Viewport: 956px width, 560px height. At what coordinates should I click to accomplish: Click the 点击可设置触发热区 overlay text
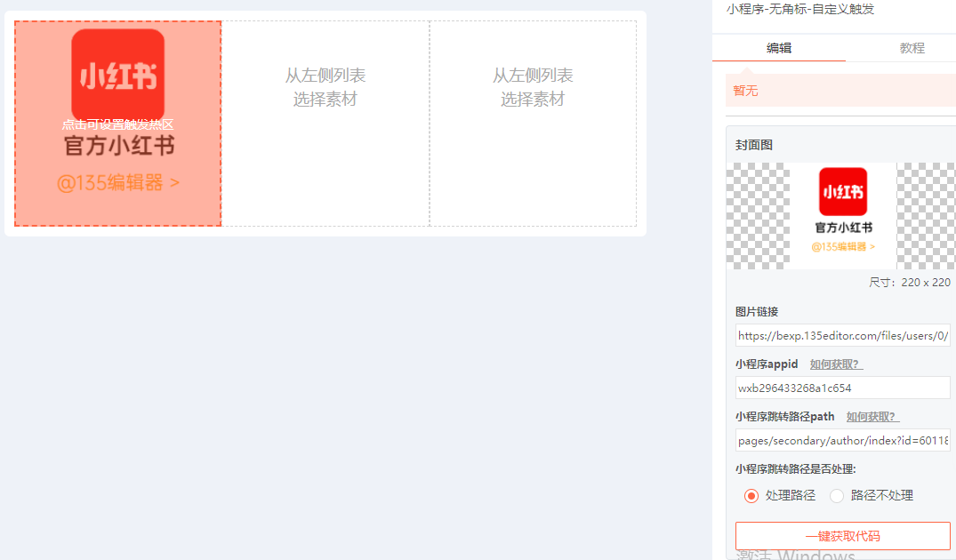117,125
